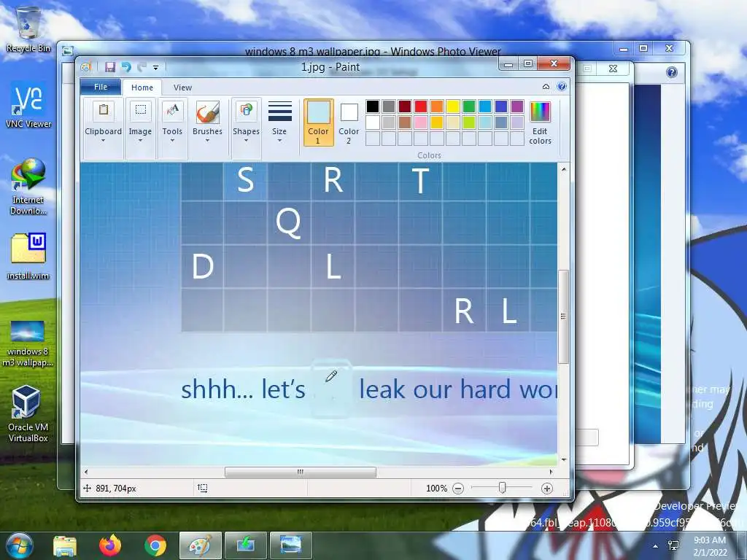Screen dimensions: 747x560
Task: Open the Recycle Bin desktop icon
Action: (x=28, y=30)
